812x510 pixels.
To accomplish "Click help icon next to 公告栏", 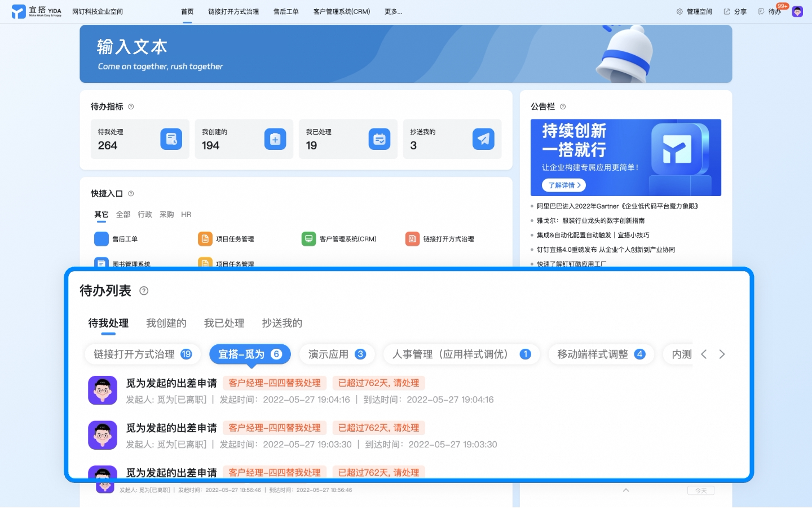I will coord(563,107).
